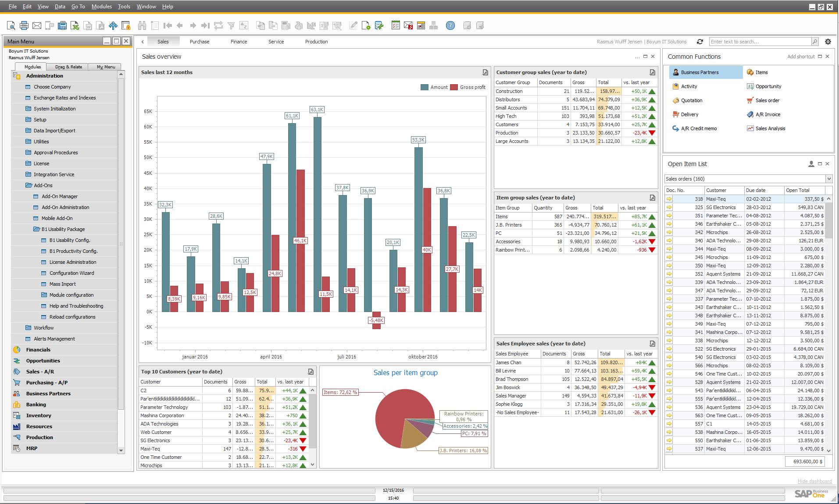Image resolution: width=839 pixels, height=504 pixels.
Task: Click the Hide dashboard link
Action: 814,481
